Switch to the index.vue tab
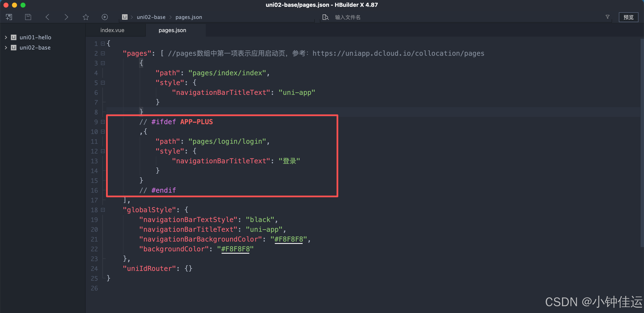The image size is (644, 313). pyautogui.click(x=112, y=30)
